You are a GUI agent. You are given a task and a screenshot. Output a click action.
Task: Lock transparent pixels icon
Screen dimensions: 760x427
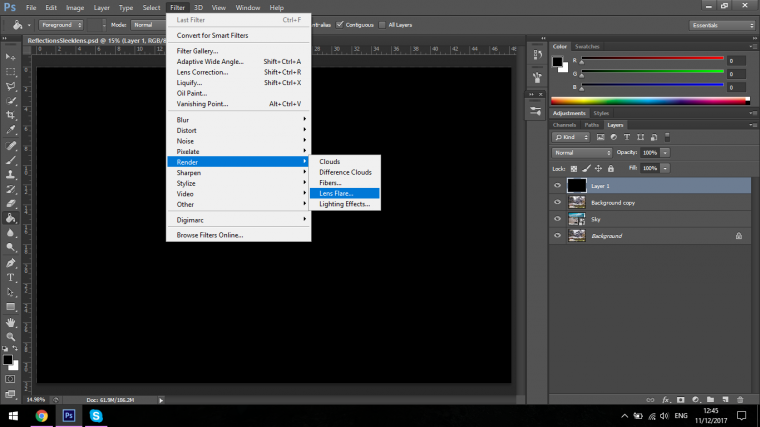coord(573,169)
